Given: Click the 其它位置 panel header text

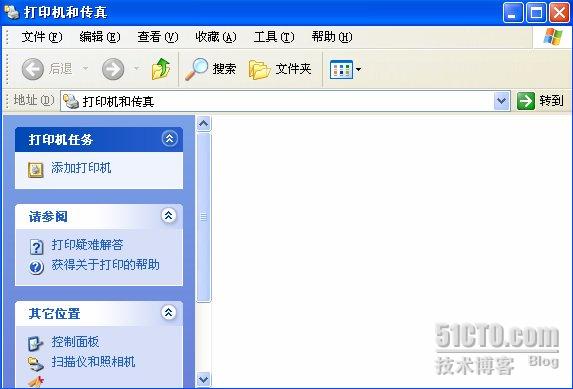Looking at the screenshot, I should pyautogui.click(x=54, y=314).
